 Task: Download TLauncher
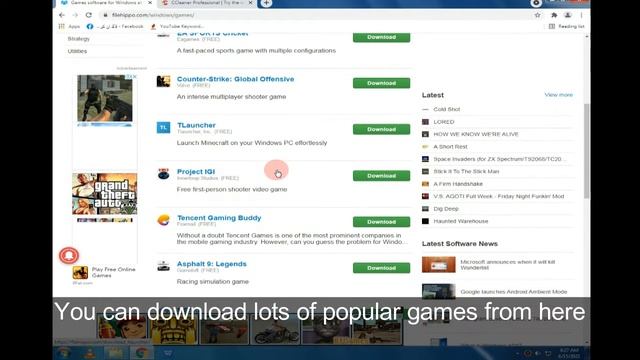pyautogui.click(x=381, y=129)
